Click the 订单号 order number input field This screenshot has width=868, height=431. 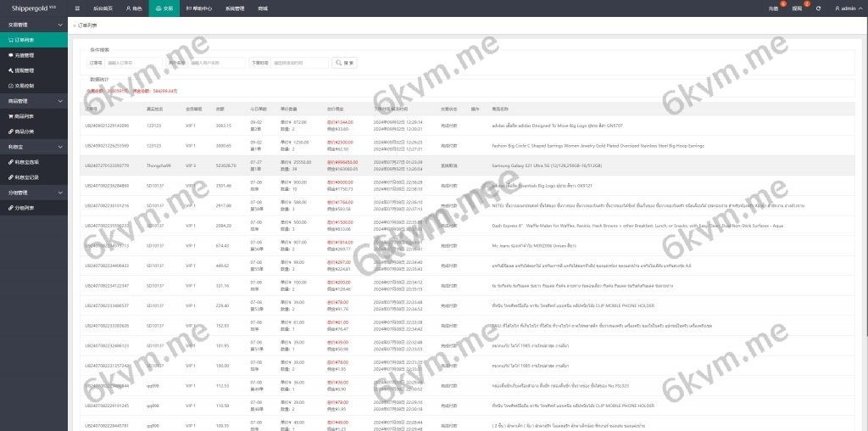(132, 63)
